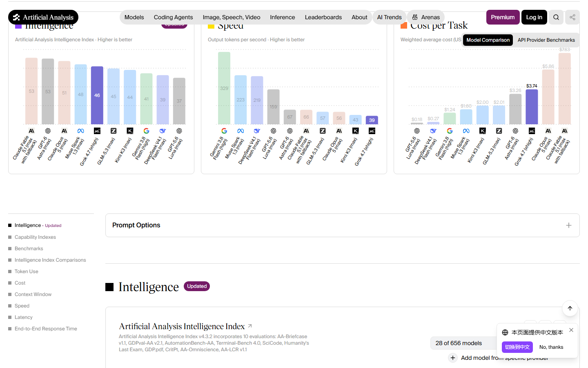Click DeepSeek logo under DeepSeek V4.1 in Speed chart
Screen dimensions: 588x368
tap(257, 131)
